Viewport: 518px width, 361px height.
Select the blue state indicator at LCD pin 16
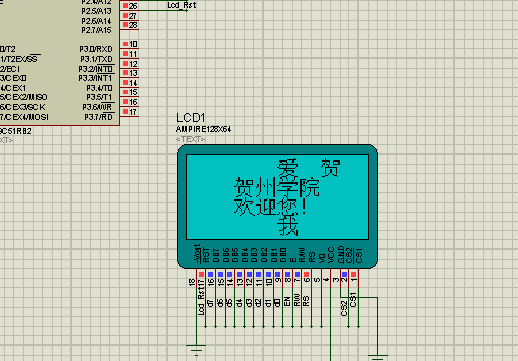click(211, 274)
